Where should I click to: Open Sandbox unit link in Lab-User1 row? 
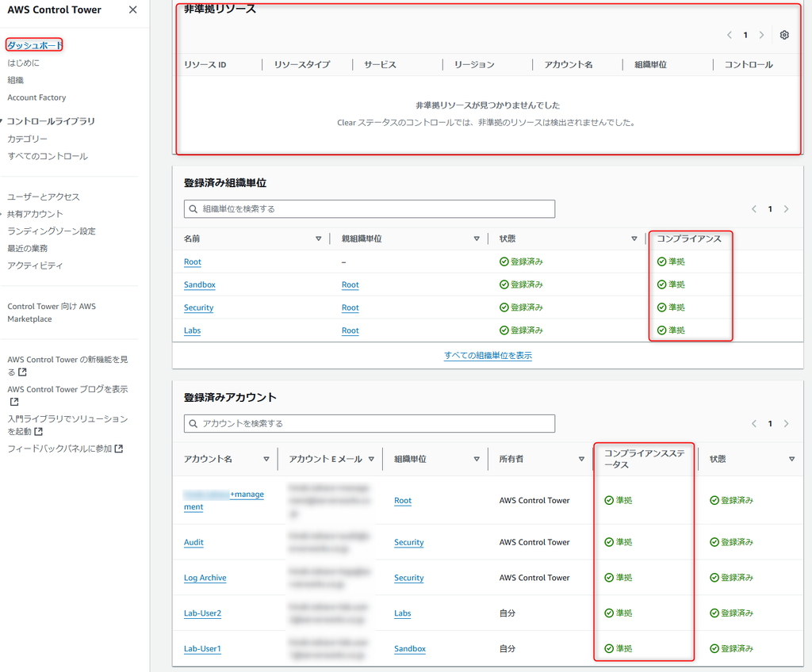(410, 648)
